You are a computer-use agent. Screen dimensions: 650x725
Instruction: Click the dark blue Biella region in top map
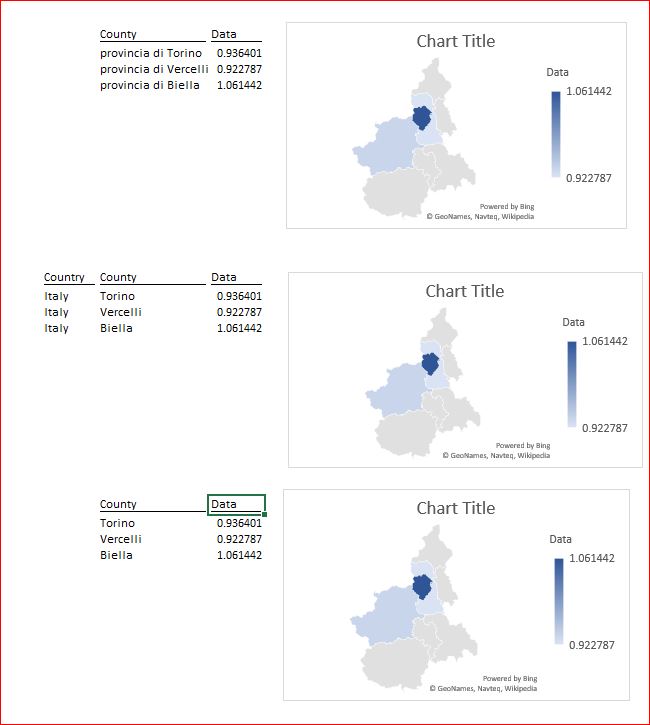pos(422,117)
